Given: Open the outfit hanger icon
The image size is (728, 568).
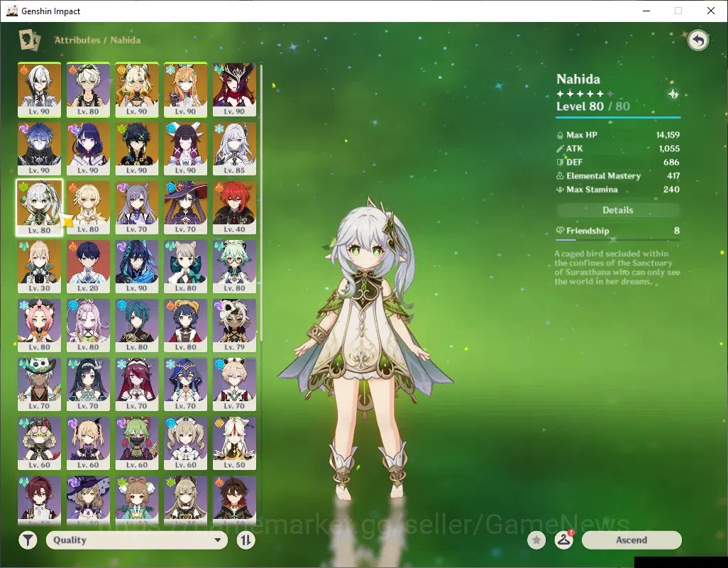Looking at the screenshot, I should [563, 540].
